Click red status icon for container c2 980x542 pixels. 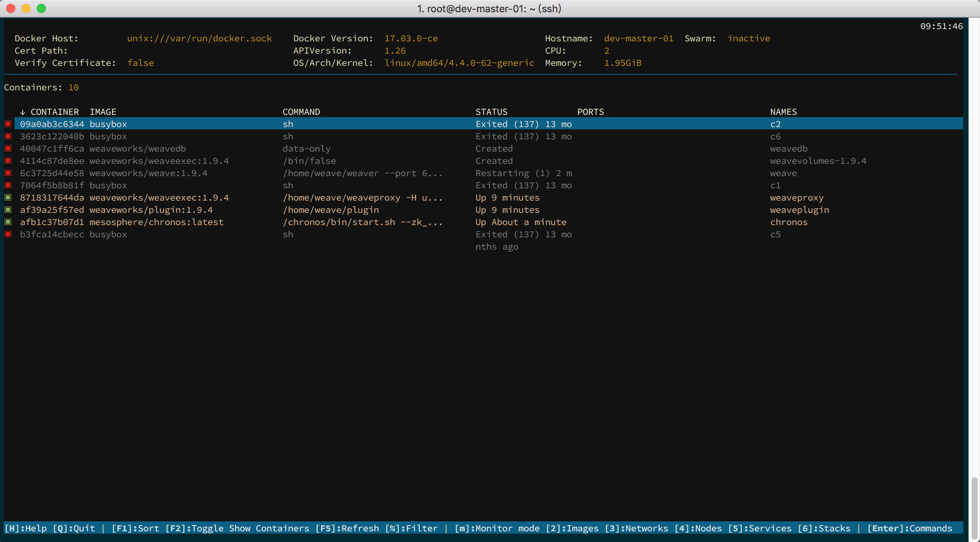coord(8,124)
